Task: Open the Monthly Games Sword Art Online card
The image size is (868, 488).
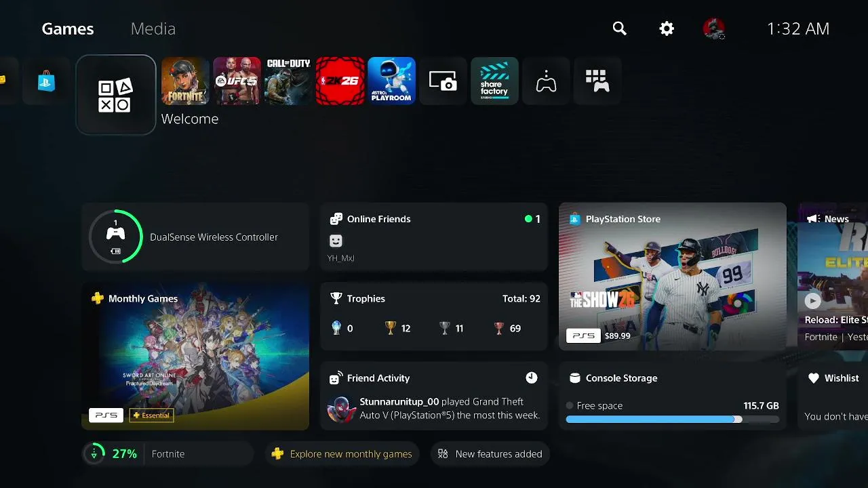Action: (195, 356)
